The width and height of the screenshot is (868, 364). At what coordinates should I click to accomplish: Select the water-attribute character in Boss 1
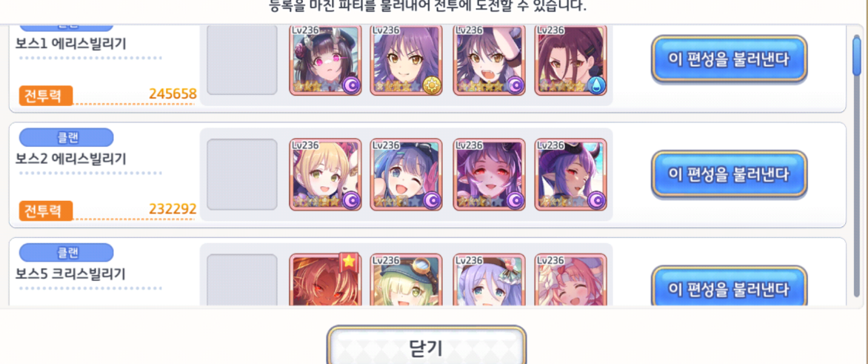point(571,60)
